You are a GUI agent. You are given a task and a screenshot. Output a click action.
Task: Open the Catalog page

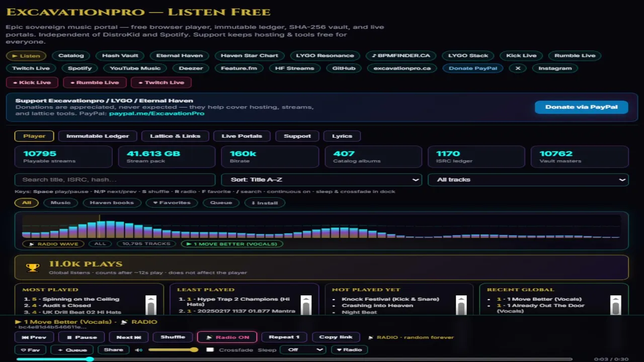pyautogui.click(x=71, y=56)
